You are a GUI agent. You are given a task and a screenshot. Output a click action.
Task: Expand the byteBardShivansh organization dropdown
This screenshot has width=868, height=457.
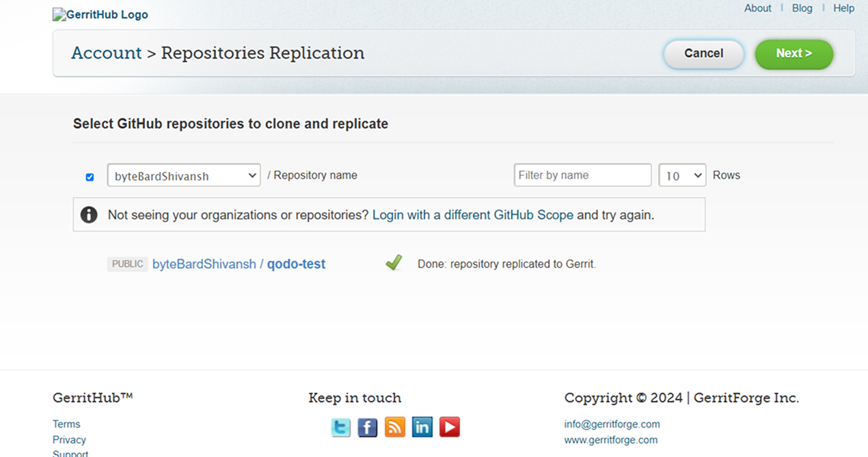184,175
